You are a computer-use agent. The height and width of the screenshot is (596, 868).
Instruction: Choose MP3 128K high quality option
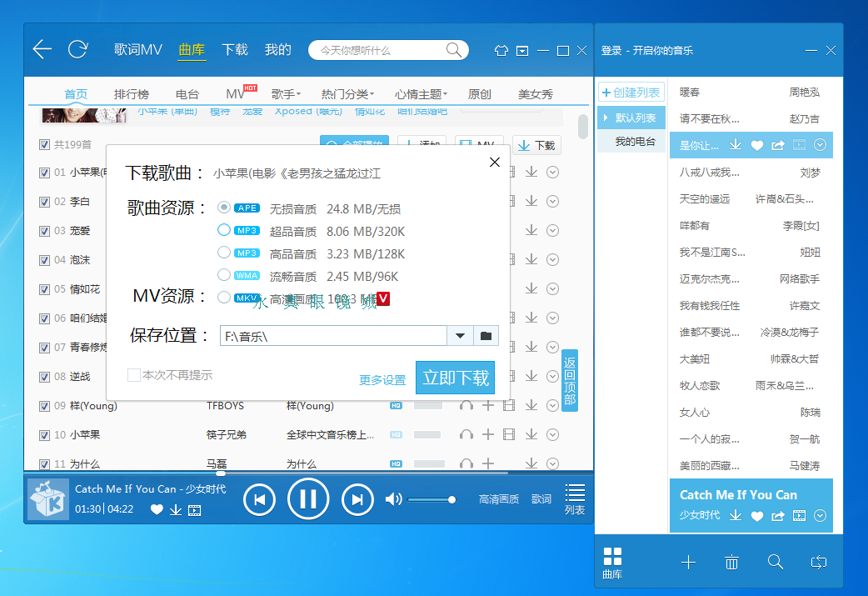pos(223,253)
